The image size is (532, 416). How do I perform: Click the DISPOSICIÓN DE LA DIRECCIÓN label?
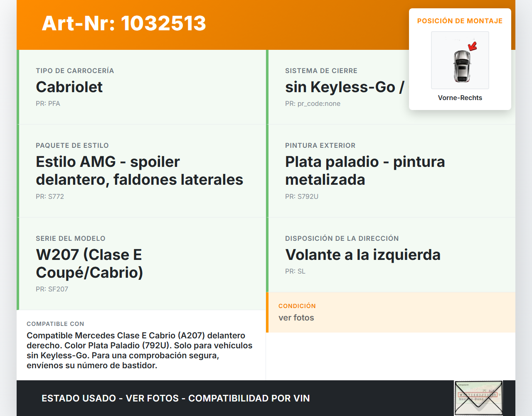[x=342, y=238]
